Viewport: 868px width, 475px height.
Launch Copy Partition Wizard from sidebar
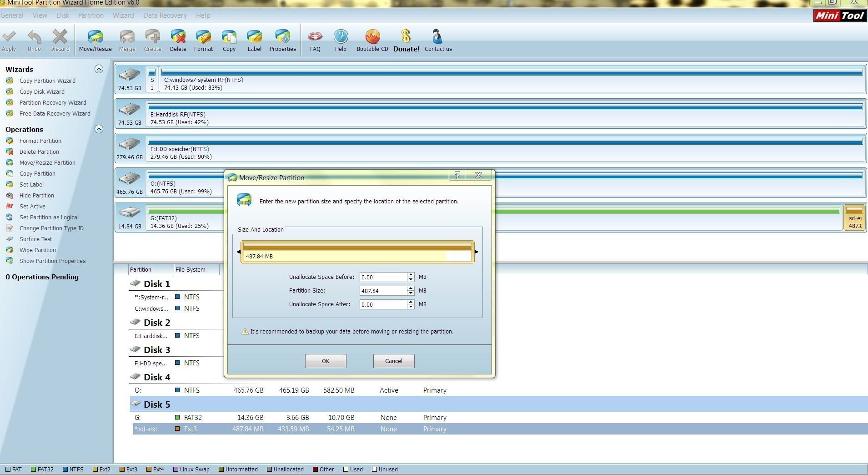coord(47,81)
